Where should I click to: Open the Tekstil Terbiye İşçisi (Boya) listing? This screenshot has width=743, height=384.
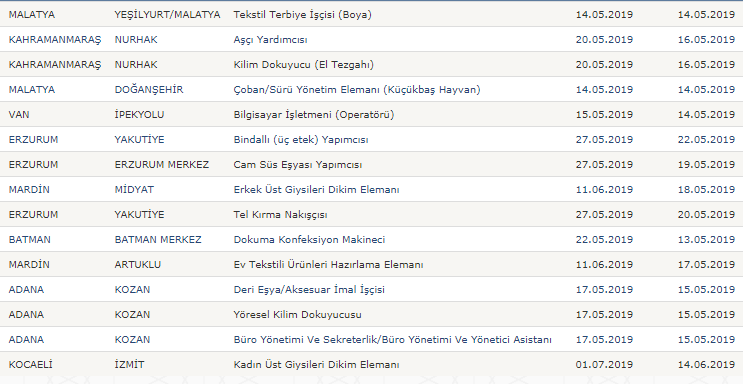[x=302, y=15]
